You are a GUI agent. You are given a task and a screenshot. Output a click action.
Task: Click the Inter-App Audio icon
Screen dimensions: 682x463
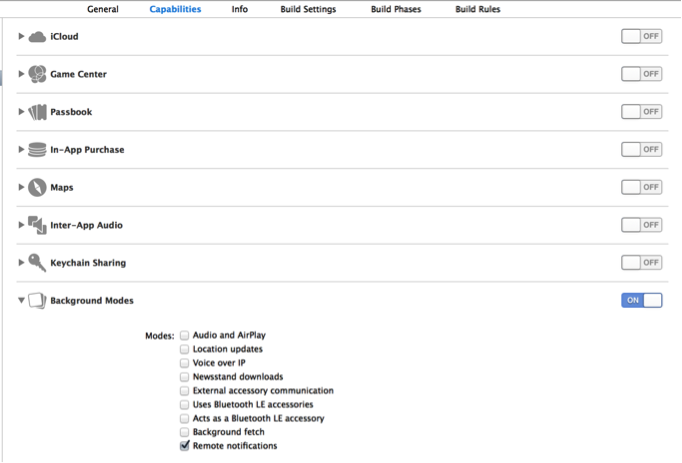tap(37, 225)
